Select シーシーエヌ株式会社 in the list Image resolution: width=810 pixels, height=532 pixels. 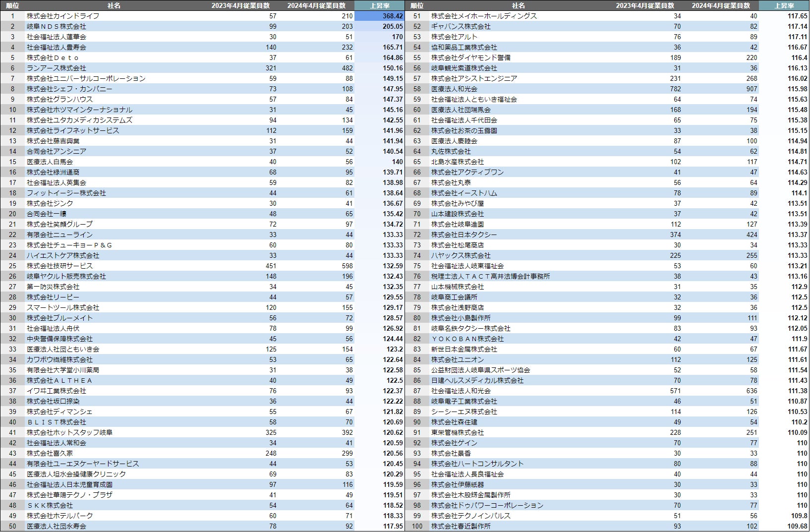point(464,412)
